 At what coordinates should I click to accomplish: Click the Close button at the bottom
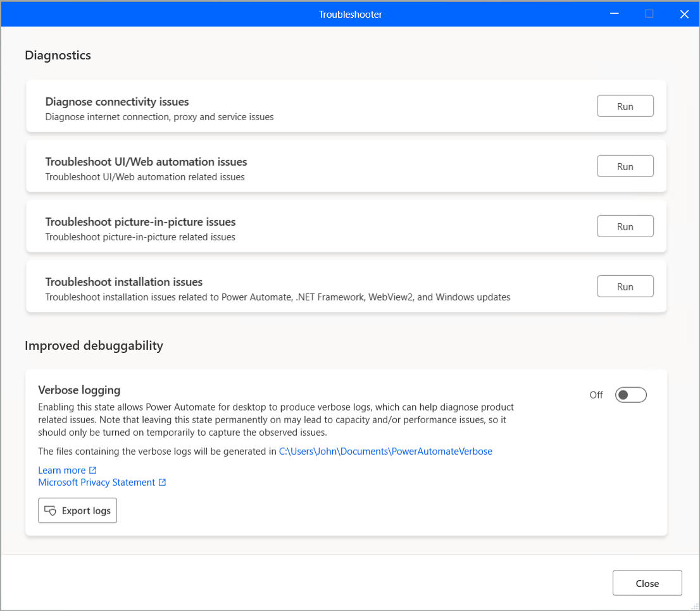[647, 583]
